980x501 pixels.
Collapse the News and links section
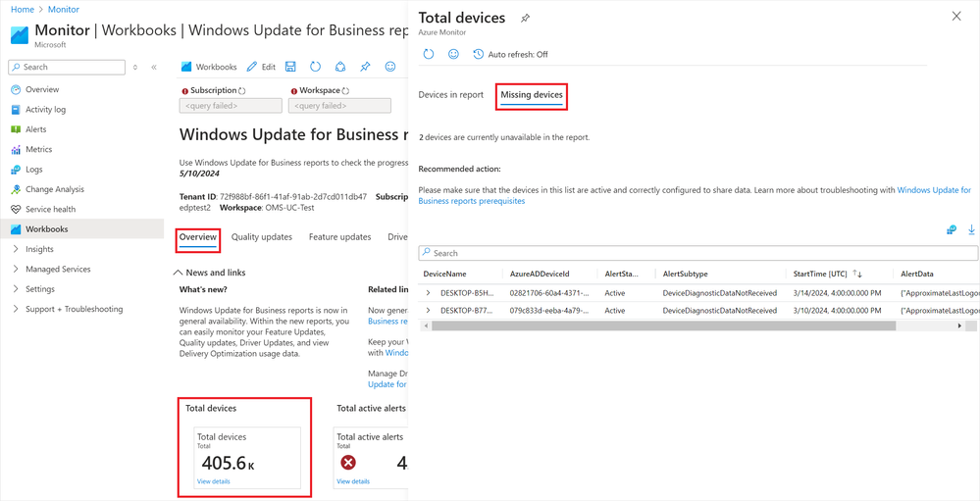(x=179, y=273)
